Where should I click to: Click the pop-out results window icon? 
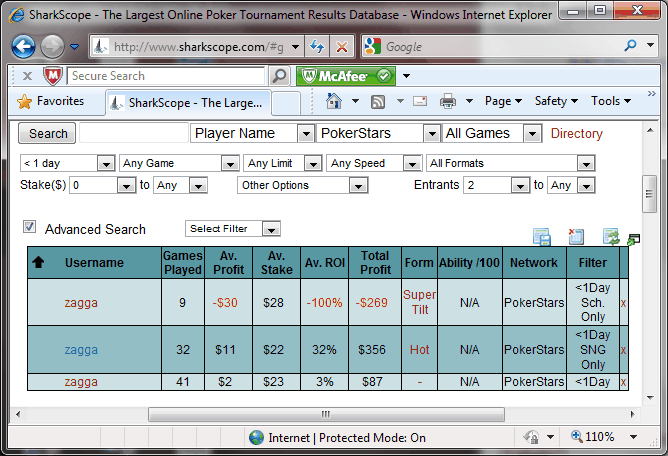pos(633,240)
